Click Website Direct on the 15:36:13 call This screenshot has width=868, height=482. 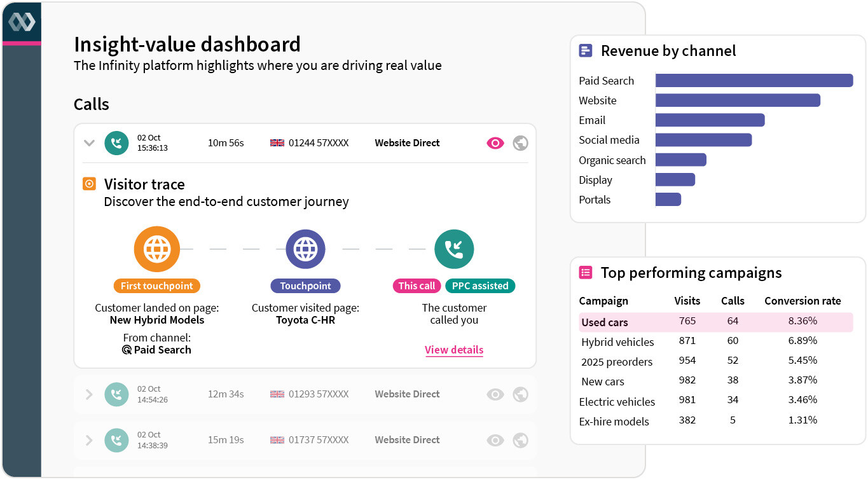(x=407, y=143)
